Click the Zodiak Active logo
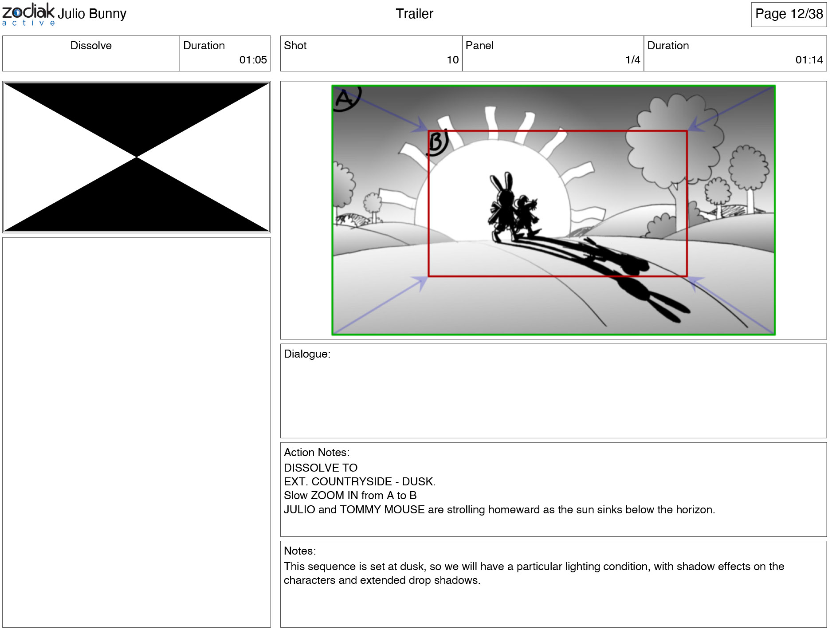The width and height of the screenshot is (840, 630). pyautogui.click(x=28, y=15)
